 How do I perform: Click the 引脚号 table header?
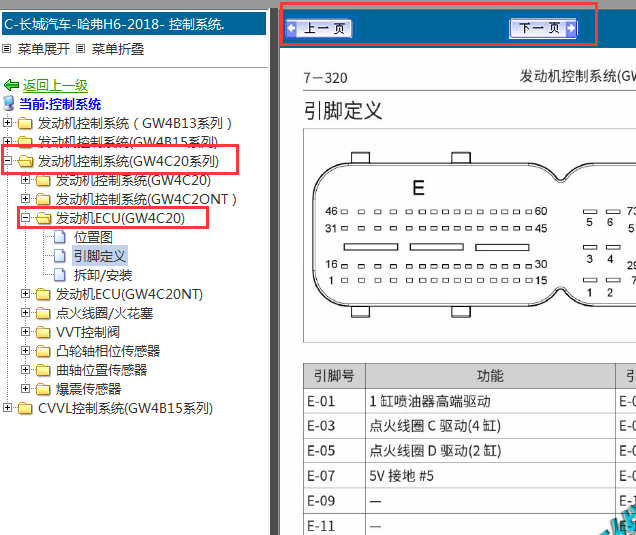[334, 376]
